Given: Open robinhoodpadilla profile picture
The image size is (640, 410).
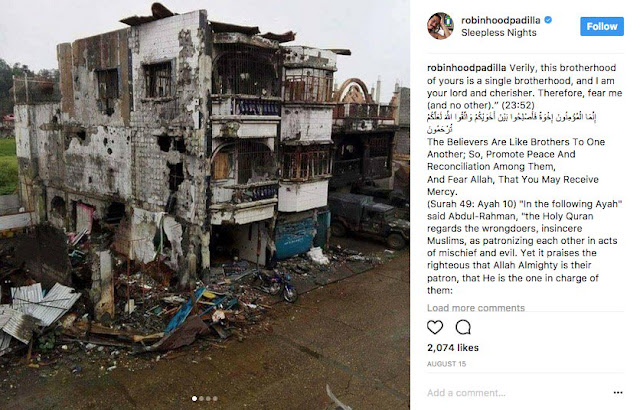Looking at the screenshot, I should click(x=440, y=26).
